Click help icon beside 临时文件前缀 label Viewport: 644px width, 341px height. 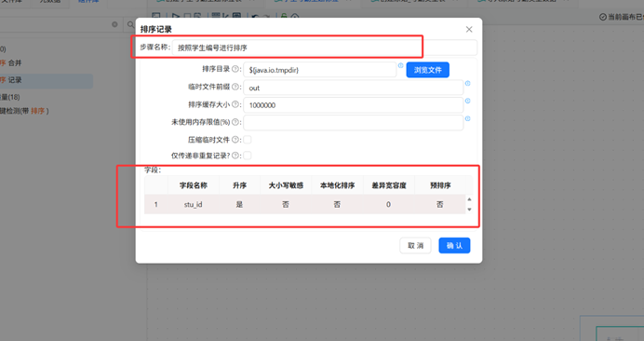[x=235, y=87]
